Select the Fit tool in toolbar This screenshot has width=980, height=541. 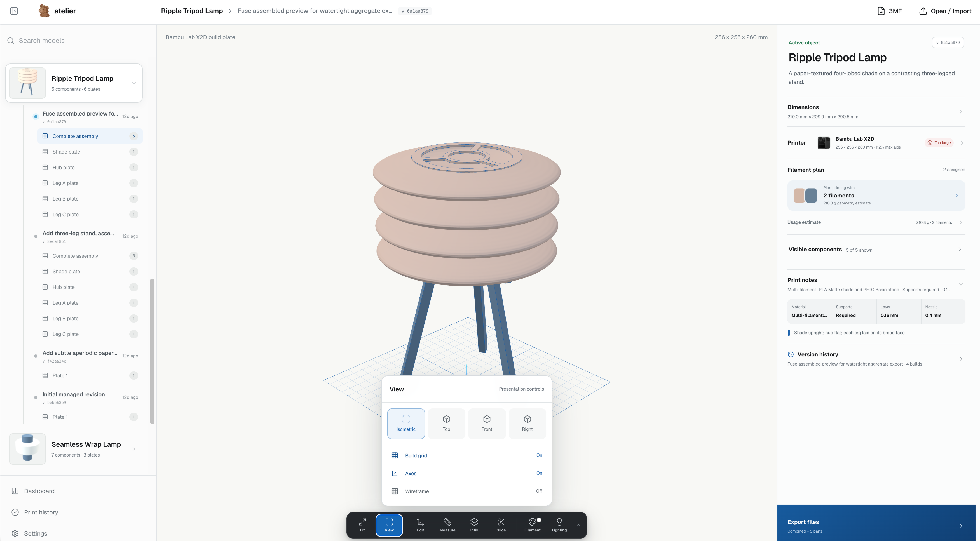coord(362,525)
